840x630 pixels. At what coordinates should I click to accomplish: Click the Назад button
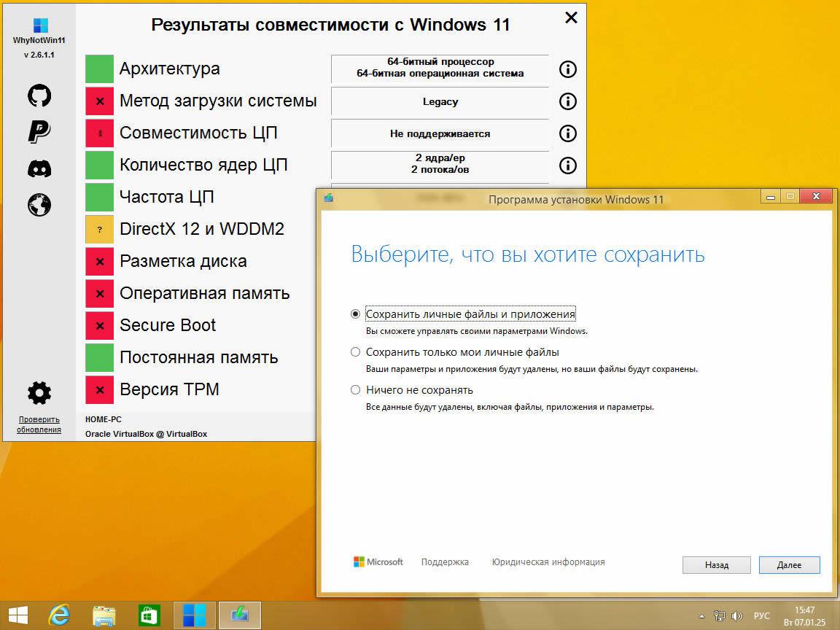(x=716, y=565)
